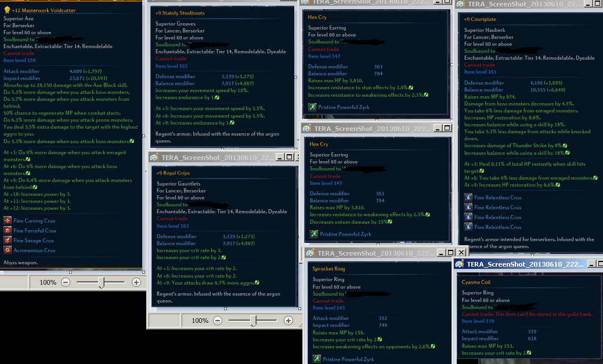This screenshot has height=364, width=603.
Task: Click the title bar of Royal Grips window
Action: (x=224, y=158)
